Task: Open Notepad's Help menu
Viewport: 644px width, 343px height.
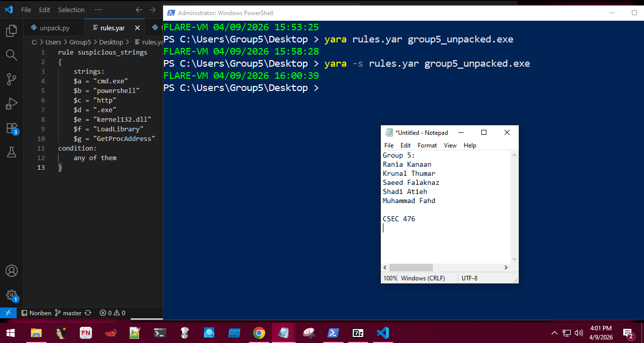Action: [470, 145]
